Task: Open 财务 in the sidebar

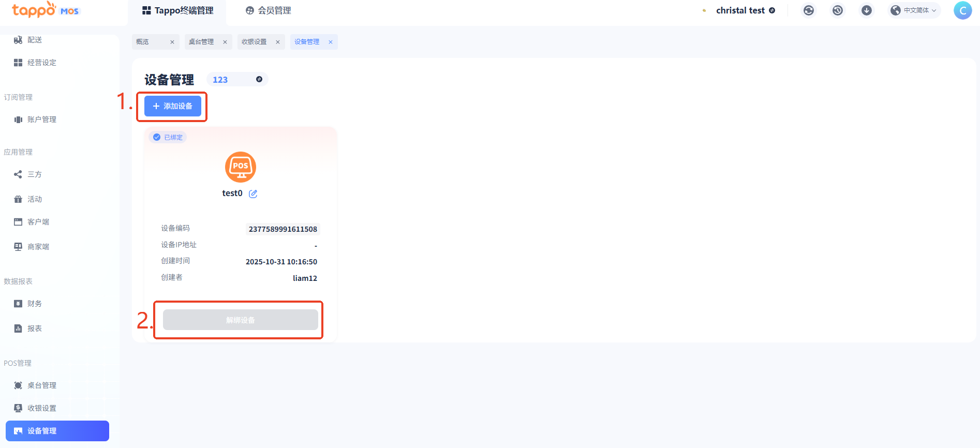Action: coord(35,304)
